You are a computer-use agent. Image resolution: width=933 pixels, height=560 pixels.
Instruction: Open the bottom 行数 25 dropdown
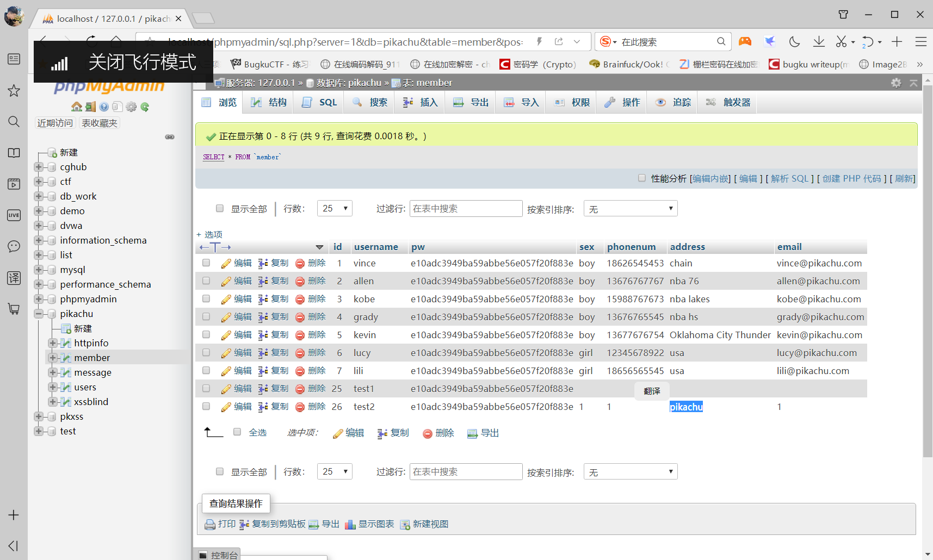(335, 471)
